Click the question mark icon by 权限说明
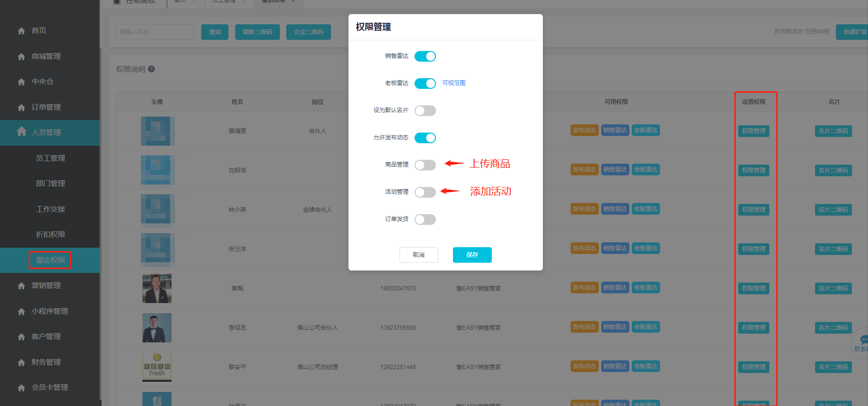Viewport: 868px width, 406px height. [151, 69]
